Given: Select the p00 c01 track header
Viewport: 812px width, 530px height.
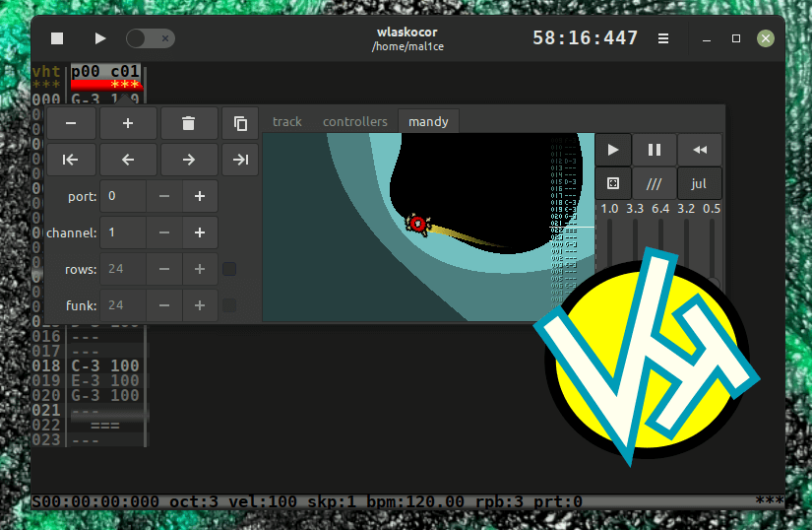Looking at the screenshot, I should coord(105,72).
